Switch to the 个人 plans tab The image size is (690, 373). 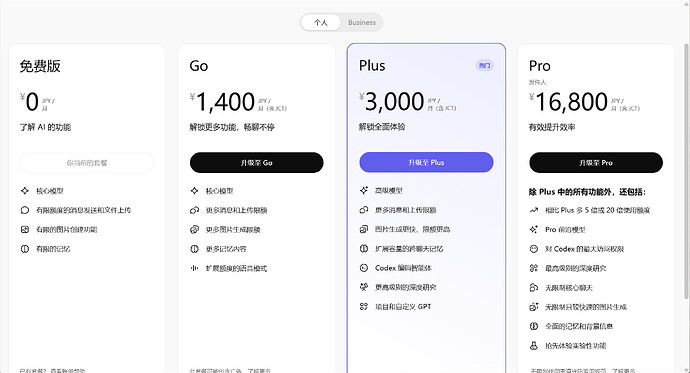(x=321, y=22)
